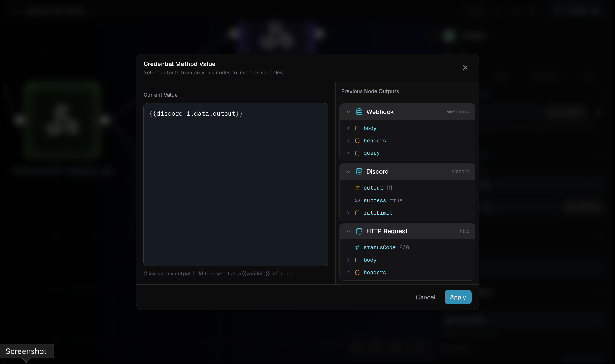Close the Credential Method Value dialog
Screen dimensions: 615x364
465,68
